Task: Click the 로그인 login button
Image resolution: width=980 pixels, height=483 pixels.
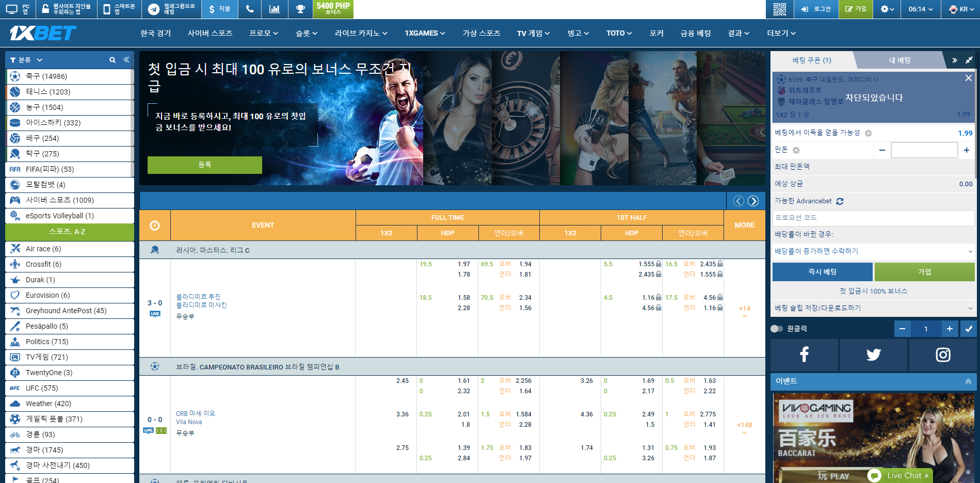Action: pos(816,9)
